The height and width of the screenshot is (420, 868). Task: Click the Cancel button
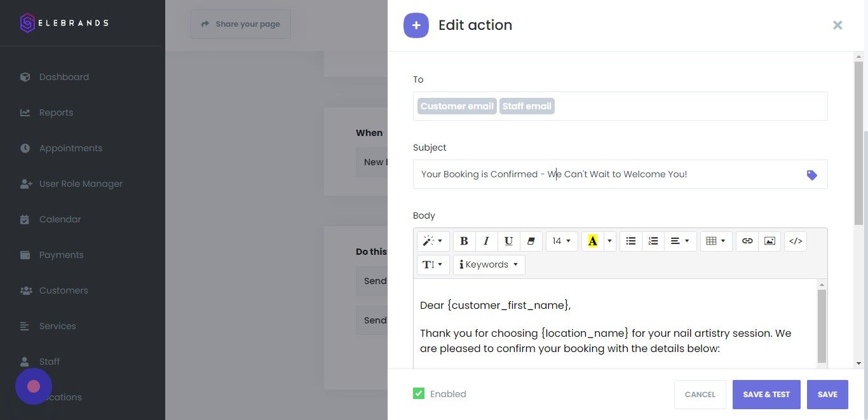(700, 395)
